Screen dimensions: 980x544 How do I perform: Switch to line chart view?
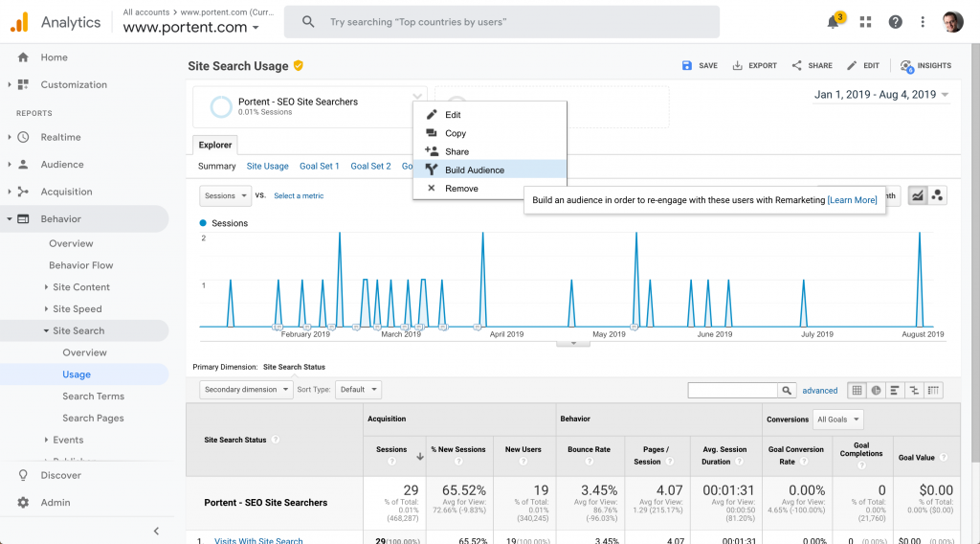point(917,195)
